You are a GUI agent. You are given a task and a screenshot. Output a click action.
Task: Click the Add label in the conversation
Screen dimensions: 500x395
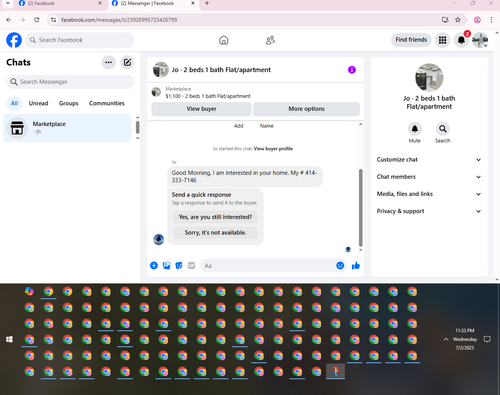coord(238,126)
